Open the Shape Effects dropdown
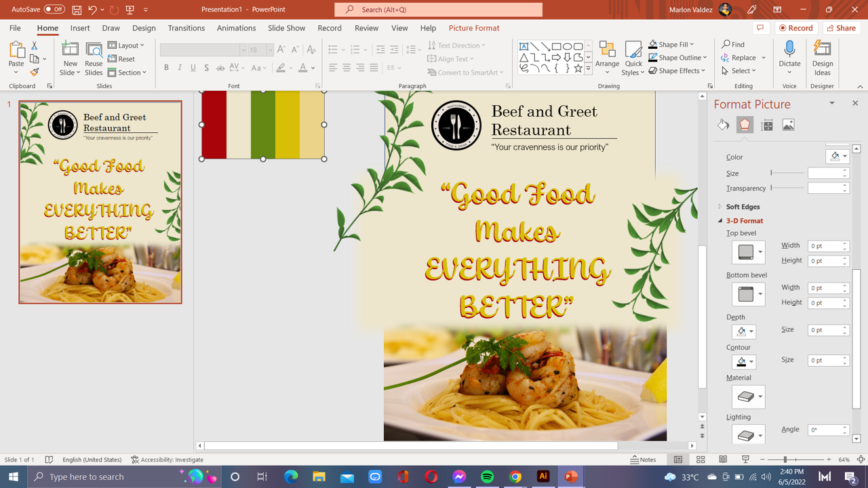Viewport: 868px width, 488px height. tap(677, 70)
